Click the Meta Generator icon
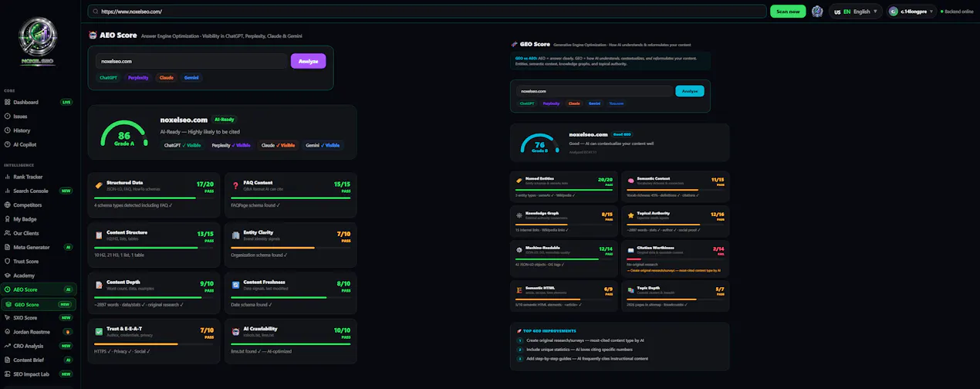The height and width of the screenshot is (389, 980). coord(8,247)
